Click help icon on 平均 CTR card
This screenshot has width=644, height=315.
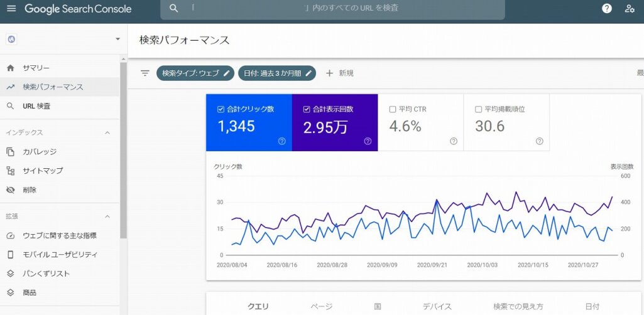coord(454,141)
